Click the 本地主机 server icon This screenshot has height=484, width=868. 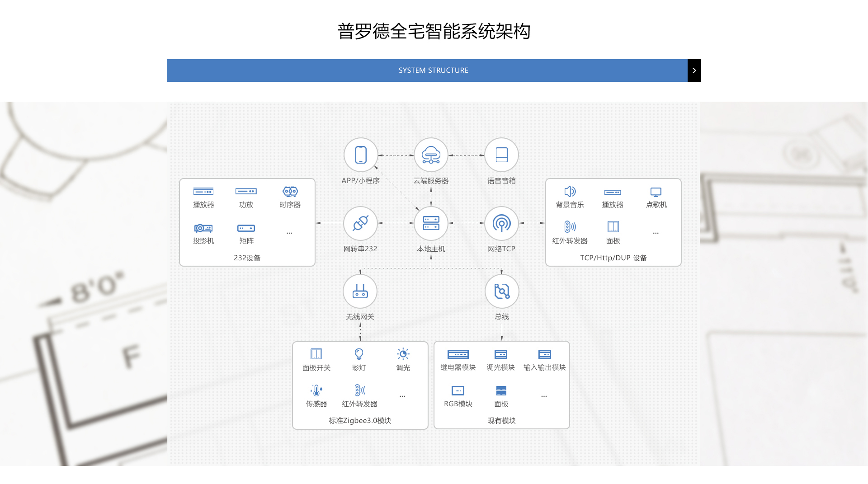[x=431, y=223]
